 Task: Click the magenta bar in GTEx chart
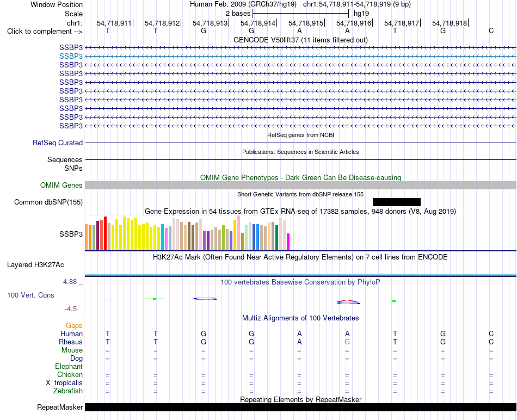click(288, 242)
